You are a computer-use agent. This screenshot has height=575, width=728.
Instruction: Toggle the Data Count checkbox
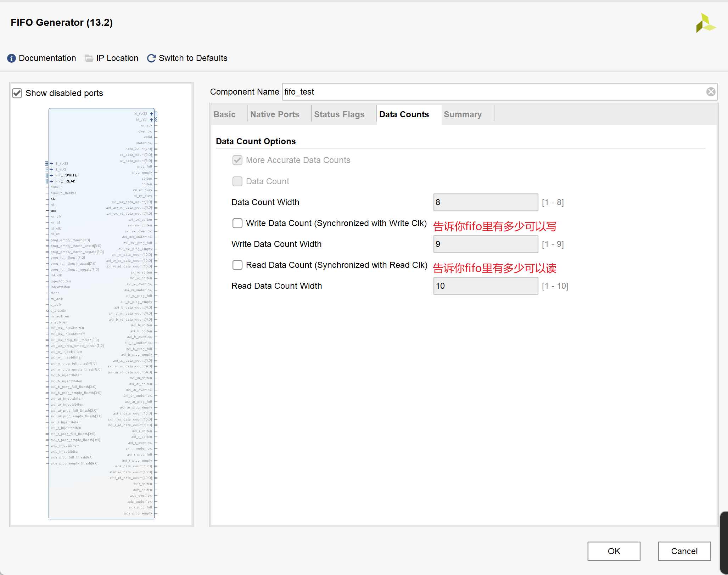click(237, 181)
